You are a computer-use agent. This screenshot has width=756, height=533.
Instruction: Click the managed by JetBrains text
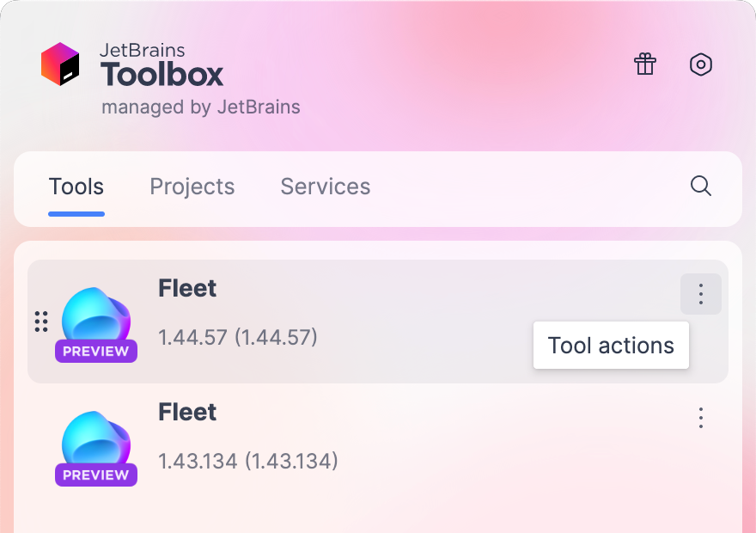click(200, 107)
